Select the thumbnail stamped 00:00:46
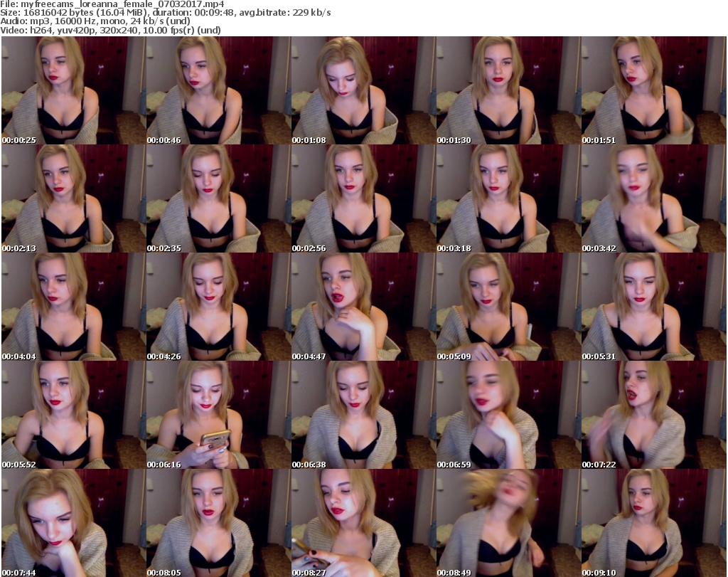 (218, 90)
